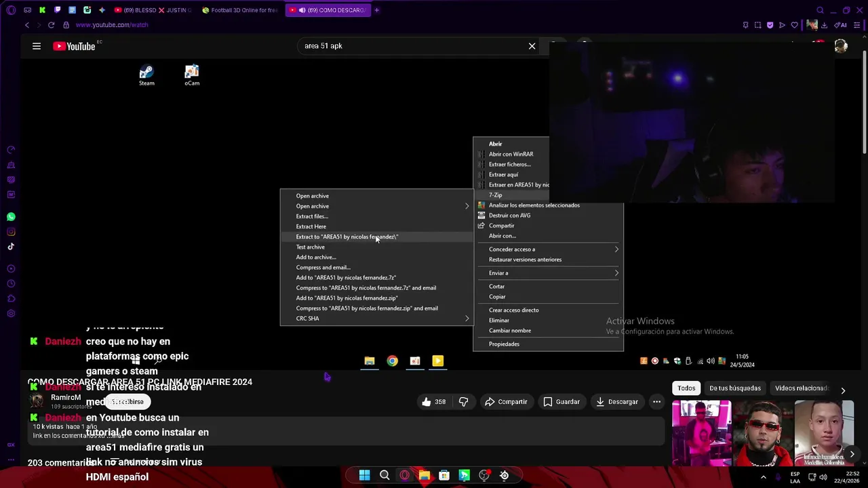Switch to the BLESSD X JUSTIN tab
Screen dimensions: 868x488
pos(153,10)
